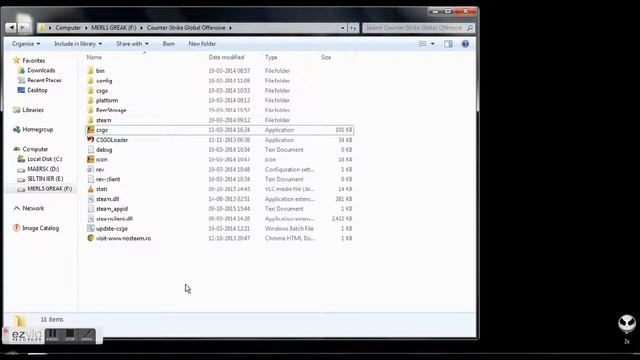Viewport: 640px width, 360px height.
Task: Select the bin folder icon
Action: point(91,71)
